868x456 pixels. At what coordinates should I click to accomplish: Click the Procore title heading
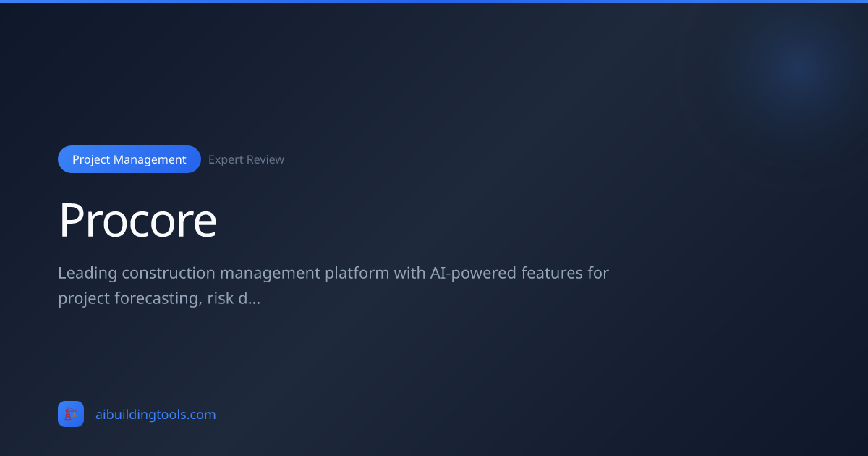pyautogui.click(x=137, y=220)
